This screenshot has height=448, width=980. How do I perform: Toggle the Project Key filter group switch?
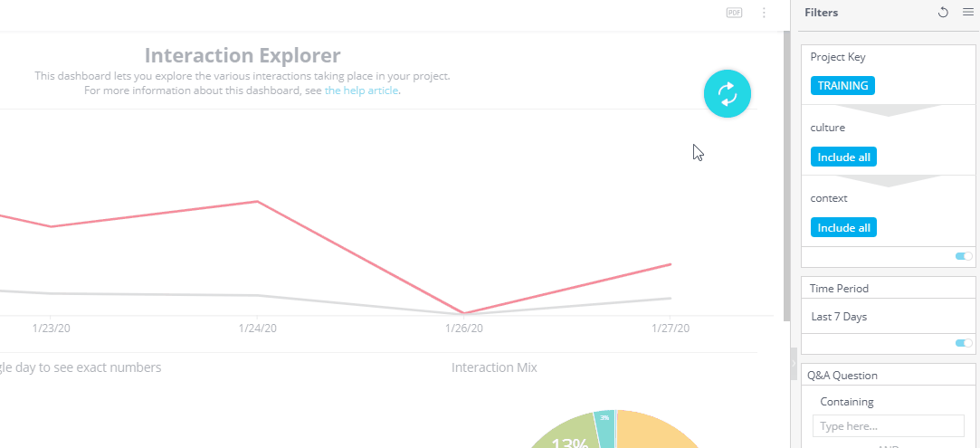tap(964, 257)
